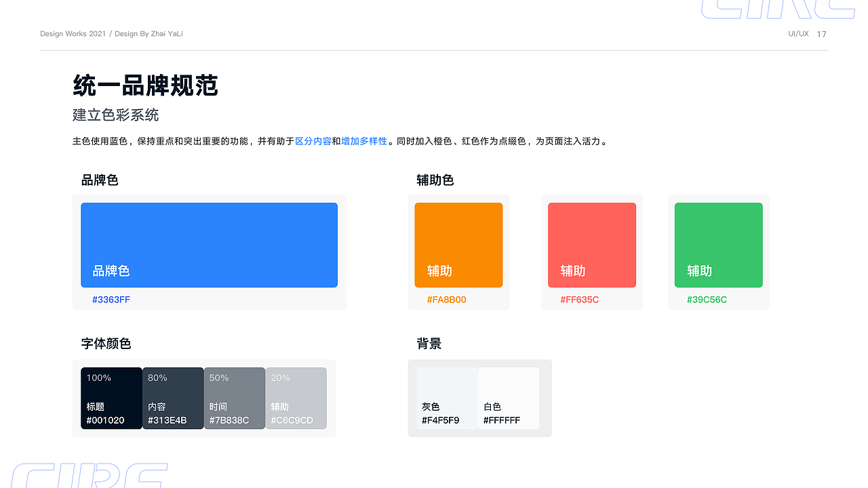Click the 时间 label in font swatch

pos(218,407)
